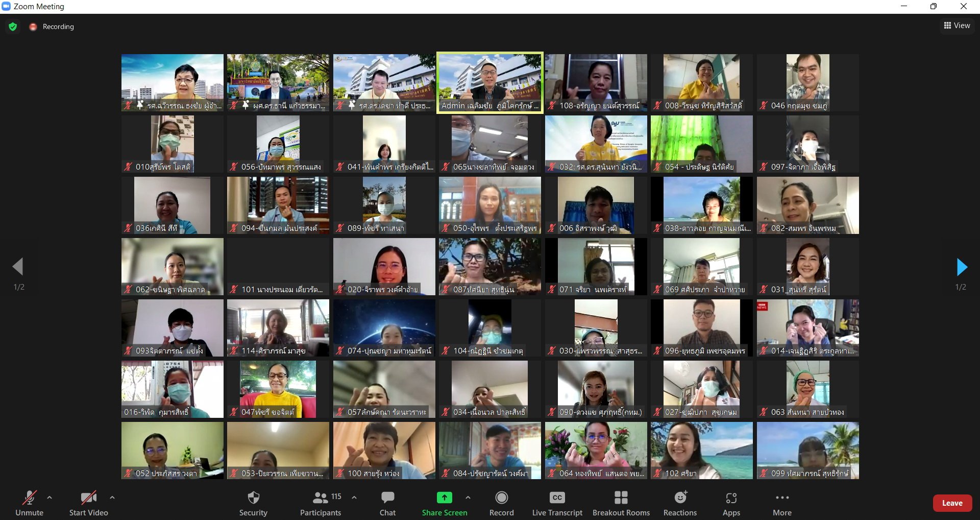Image resolution: width=980 pixels, height=520 pixels.
Task: Select 096 participant video tile
Action: coord(702,328)
